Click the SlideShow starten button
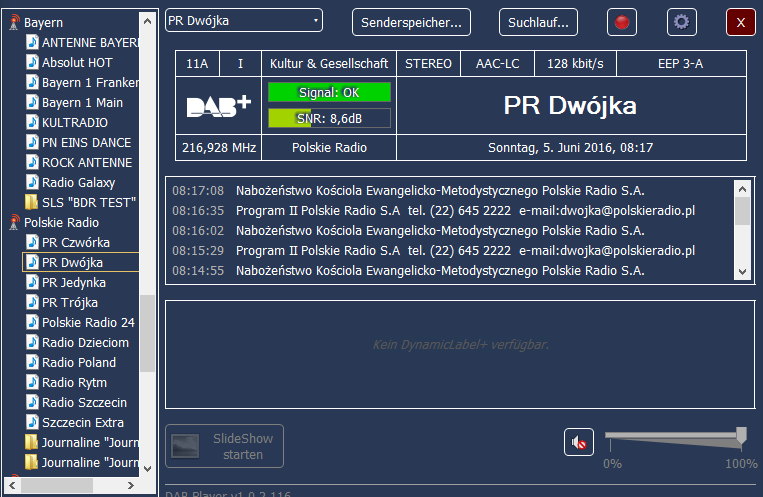 tap(224, 446)
